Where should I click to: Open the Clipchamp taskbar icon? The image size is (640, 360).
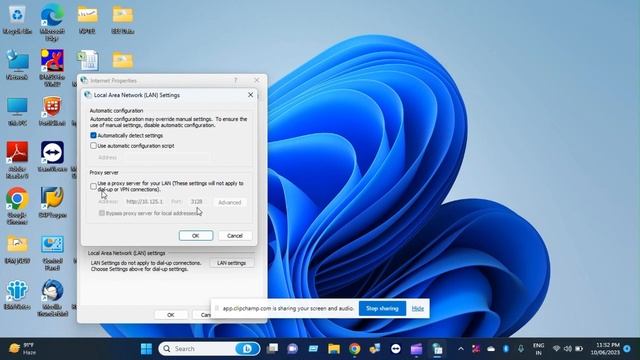tap(416, 349)
